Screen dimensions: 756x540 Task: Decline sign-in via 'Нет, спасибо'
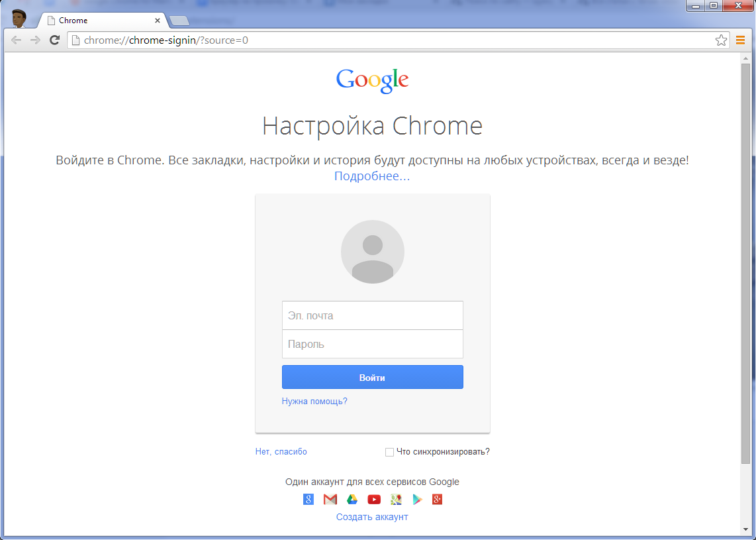tap(280, 451)
